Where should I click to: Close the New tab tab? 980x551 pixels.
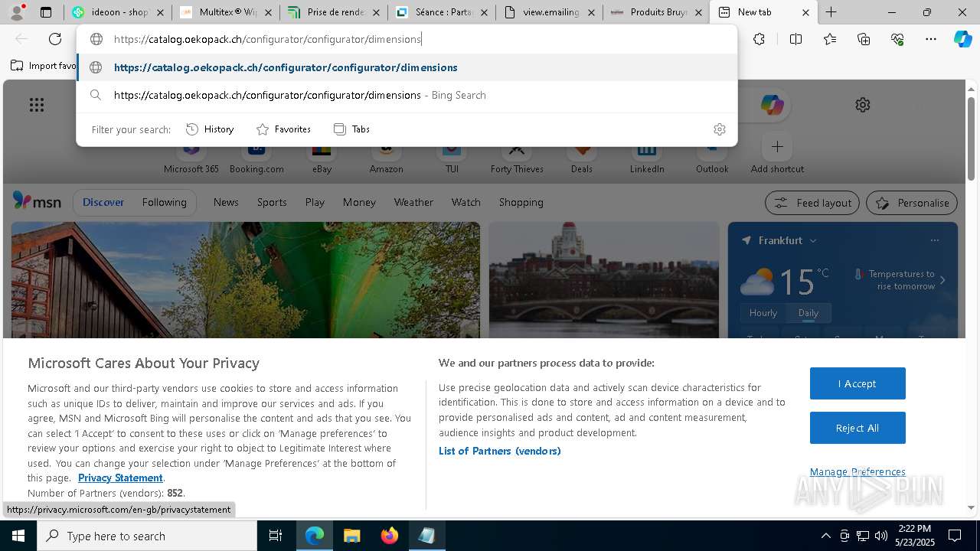coord(805,12)
